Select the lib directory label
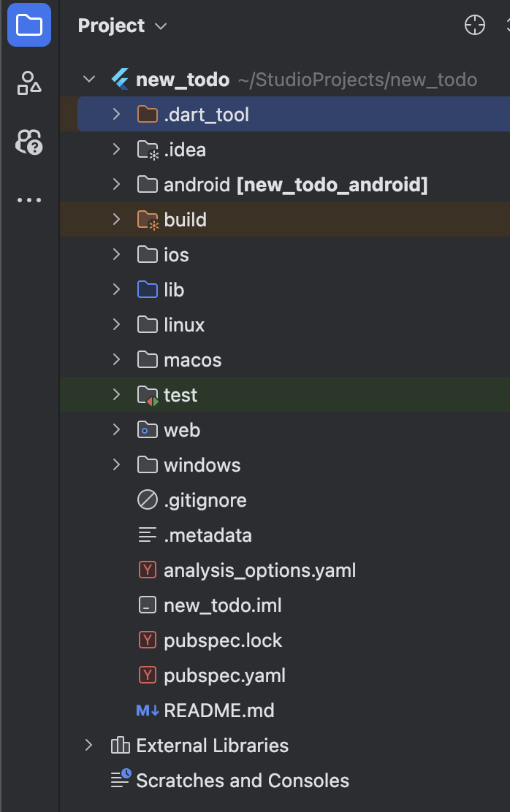 click(x=174, y=289)
